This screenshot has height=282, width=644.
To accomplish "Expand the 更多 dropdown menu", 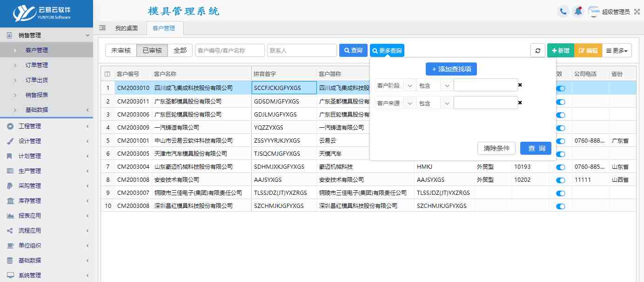I will click(617, 50).
